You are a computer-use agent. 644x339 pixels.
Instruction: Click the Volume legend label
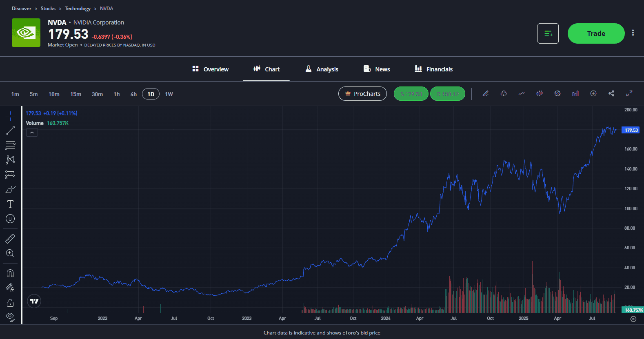pyautogui.click(x=35, y=123)
